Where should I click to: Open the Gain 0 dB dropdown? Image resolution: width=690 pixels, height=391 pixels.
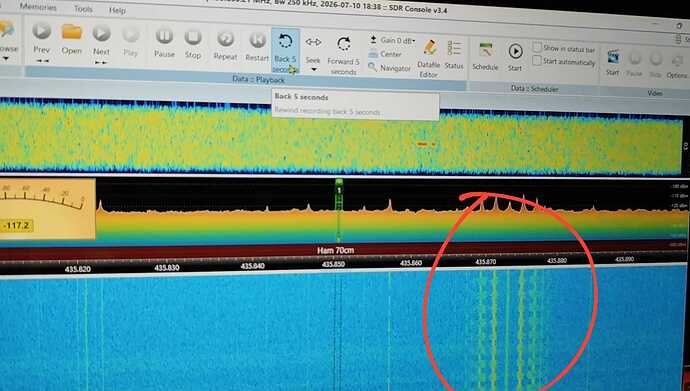393,40
